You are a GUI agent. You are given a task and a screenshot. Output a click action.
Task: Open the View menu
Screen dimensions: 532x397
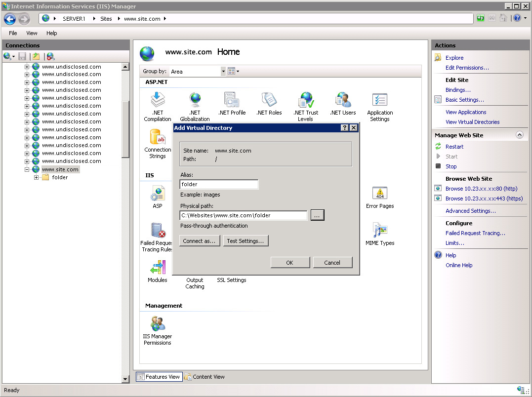coord(32,33)
